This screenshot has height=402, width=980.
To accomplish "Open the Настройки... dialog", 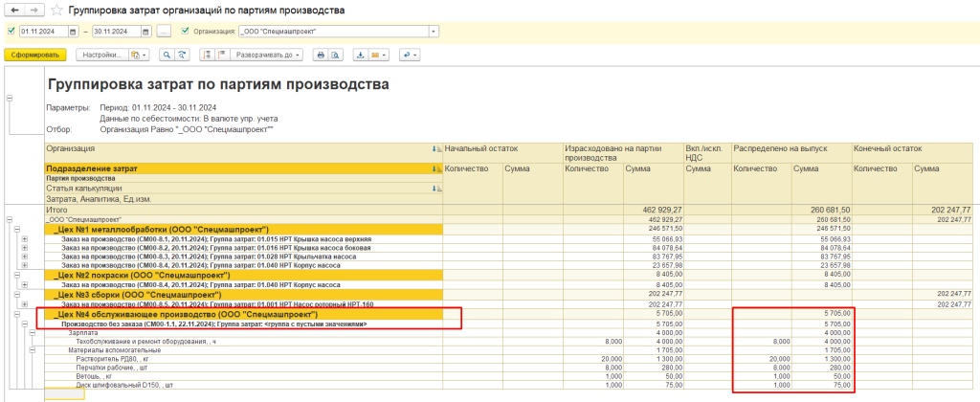I will (x=101, y=55).
